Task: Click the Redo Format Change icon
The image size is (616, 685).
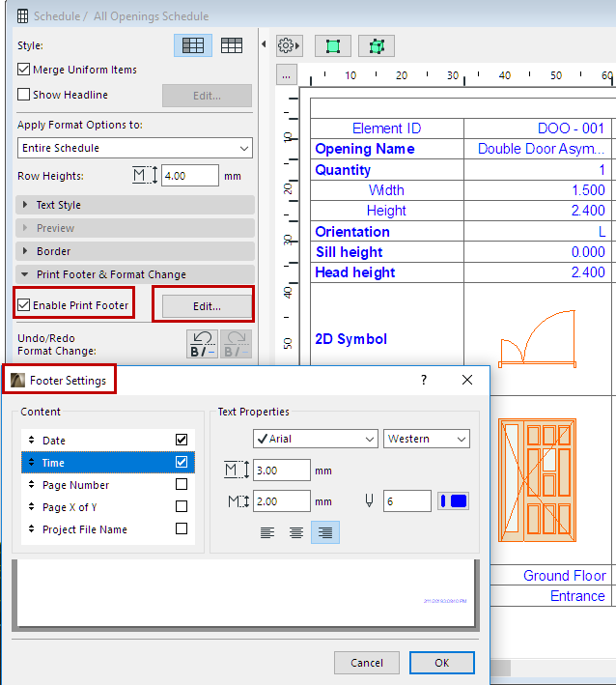Action: pos(237,344)
